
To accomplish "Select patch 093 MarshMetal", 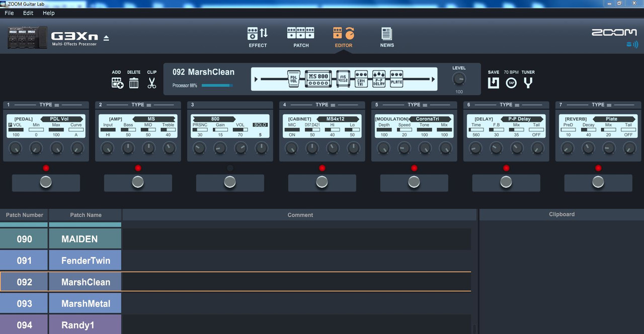I will coord(60,304).
